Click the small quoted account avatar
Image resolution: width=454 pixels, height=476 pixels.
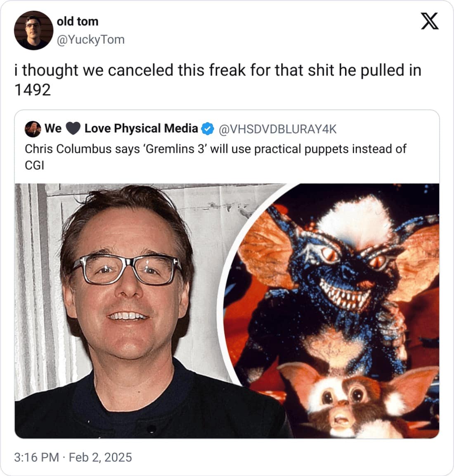click(x=33, y=129)
